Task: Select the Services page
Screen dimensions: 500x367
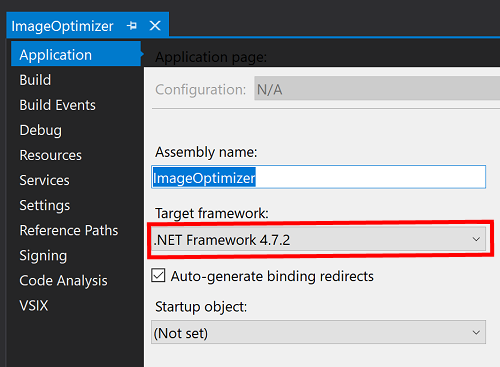Action: point(45,180)
